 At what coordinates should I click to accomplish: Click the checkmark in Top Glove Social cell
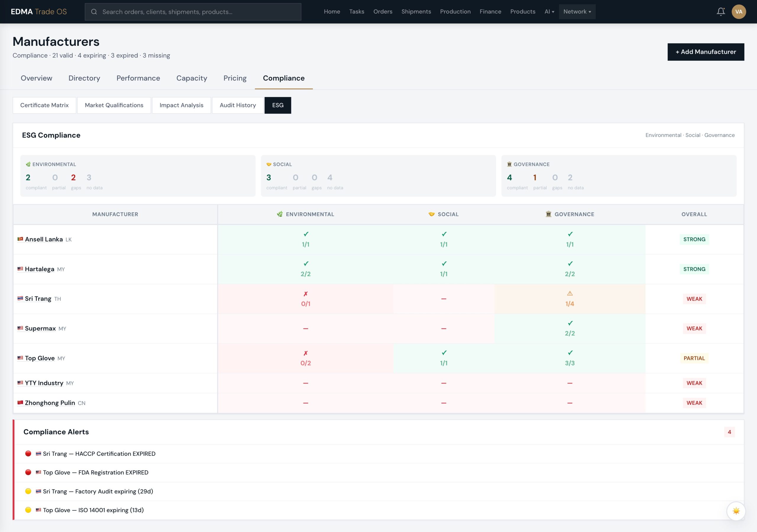444,352
